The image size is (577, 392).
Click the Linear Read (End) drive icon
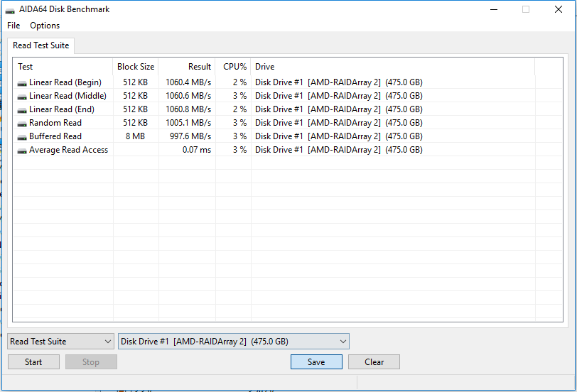point(22,110)
